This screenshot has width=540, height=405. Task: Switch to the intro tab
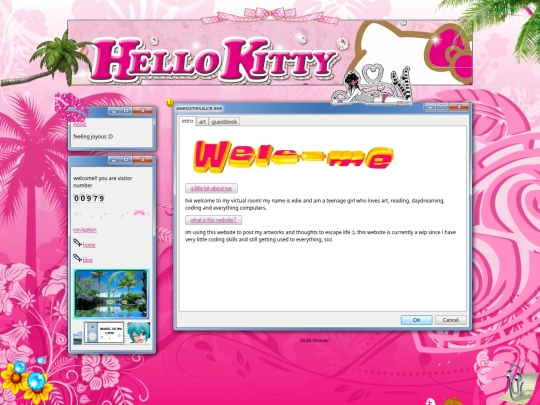tap(187, 121)
